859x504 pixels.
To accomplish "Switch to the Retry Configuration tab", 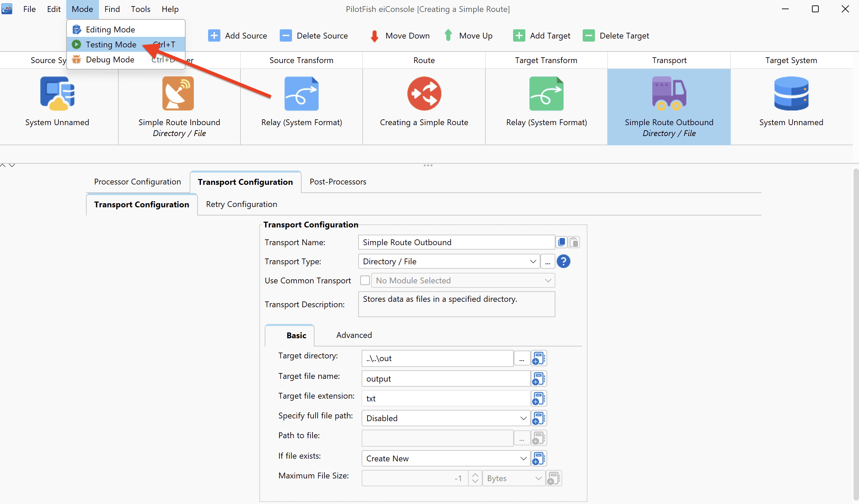I will tap(242, 204).
